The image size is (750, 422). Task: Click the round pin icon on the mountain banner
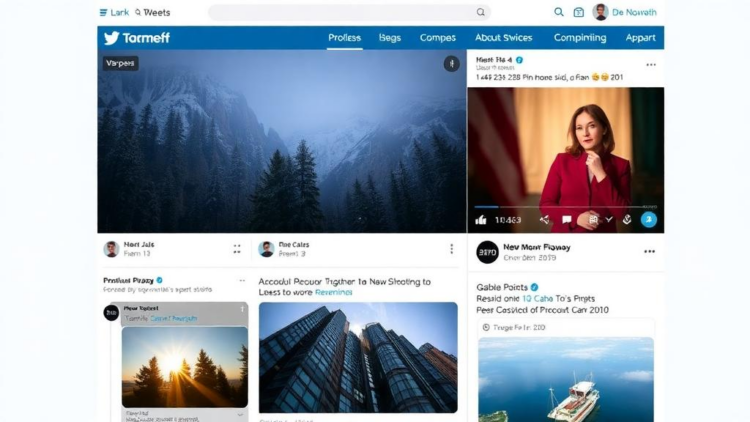click(x=451, y=64)
